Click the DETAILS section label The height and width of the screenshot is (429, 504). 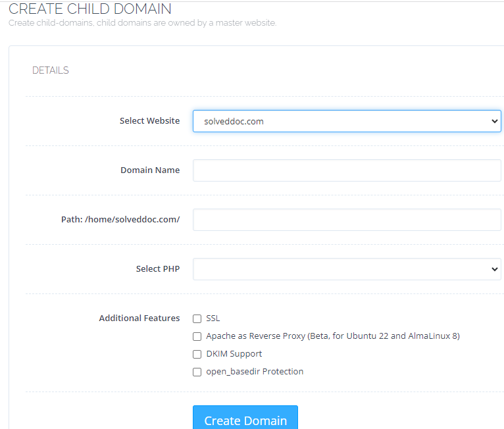51,70
